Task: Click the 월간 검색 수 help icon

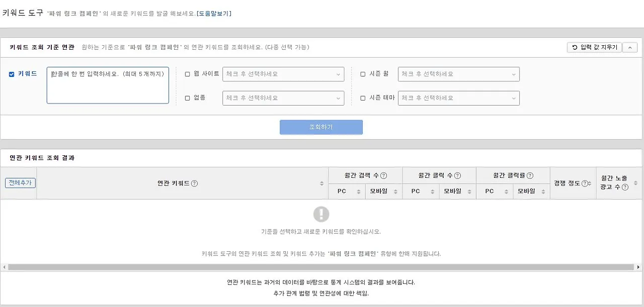Action: pyautogui.click(x=384, y=175)
